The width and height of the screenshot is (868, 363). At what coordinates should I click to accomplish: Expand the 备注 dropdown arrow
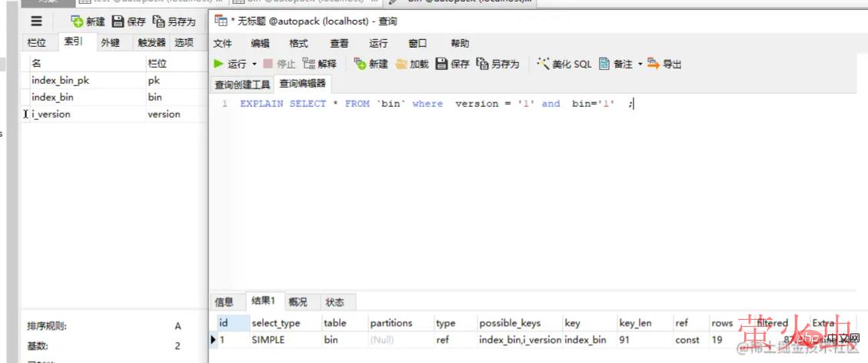(x=640, y=64)
